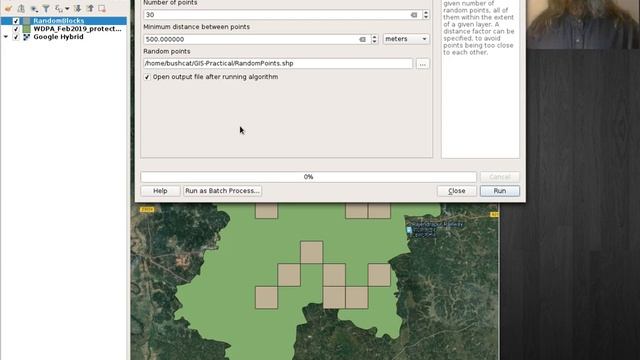Click Remove Layer icon in Layers panel
This screenshot has width=640, height=360.
coord(102,8)
